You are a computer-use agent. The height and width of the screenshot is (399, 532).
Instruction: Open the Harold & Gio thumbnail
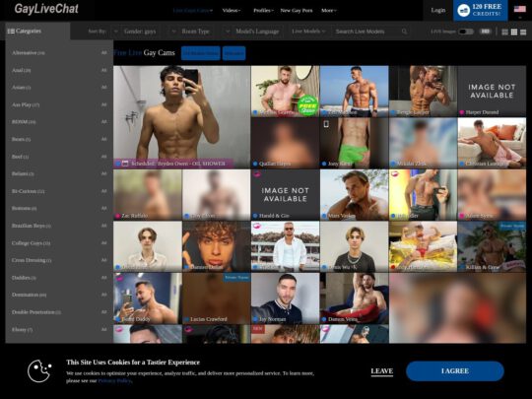tap(285, 195)
